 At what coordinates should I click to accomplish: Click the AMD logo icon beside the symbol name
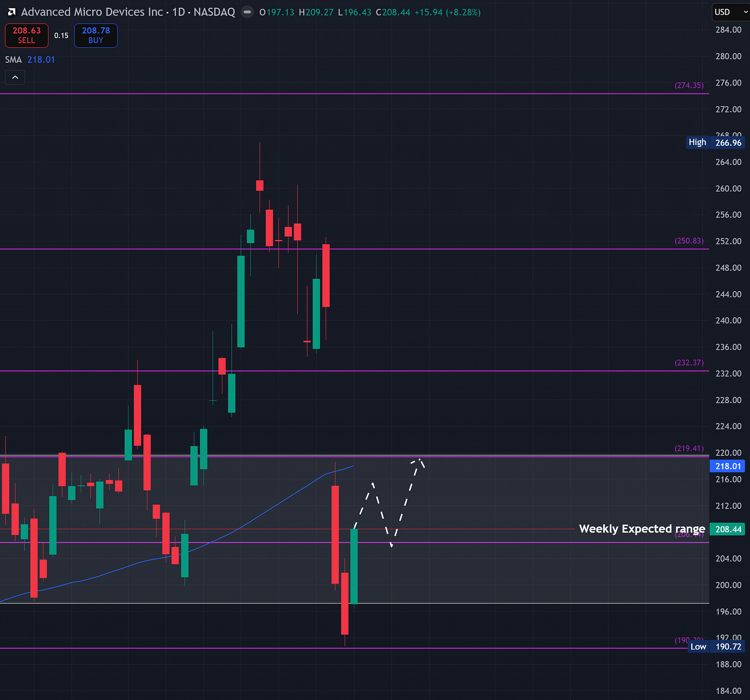tap(11, 12)
